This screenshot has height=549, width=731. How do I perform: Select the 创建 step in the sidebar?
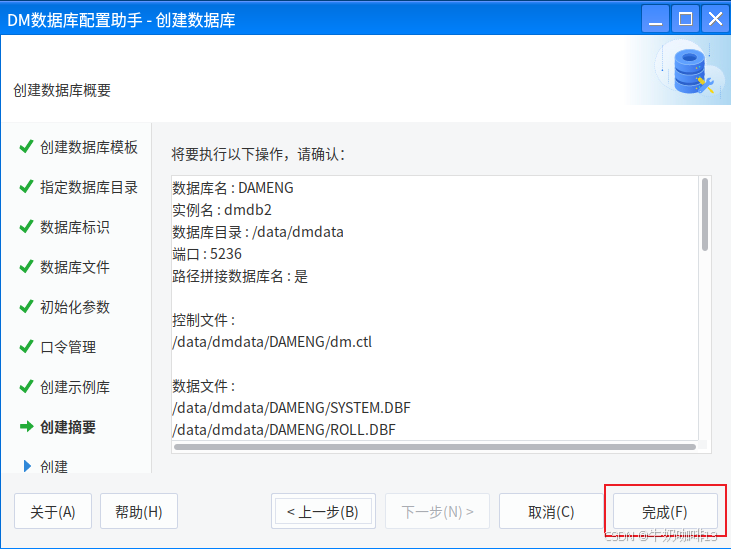coord(54,467)
